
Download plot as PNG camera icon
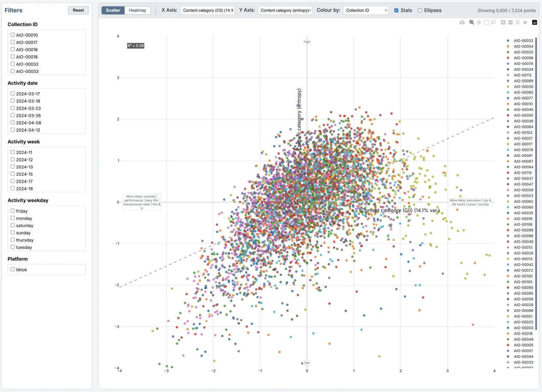point(462,22)
